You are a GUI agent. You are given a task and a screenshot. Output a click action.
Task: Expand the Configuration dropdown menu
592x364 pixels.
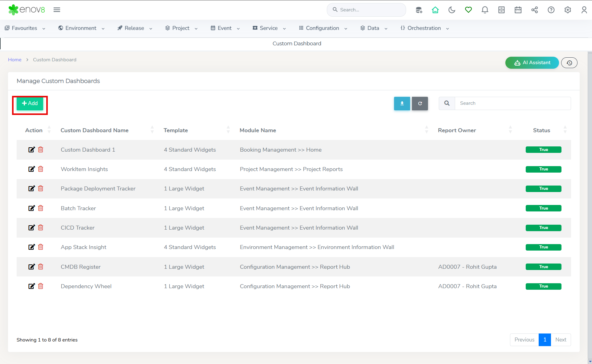click(323, 28)
